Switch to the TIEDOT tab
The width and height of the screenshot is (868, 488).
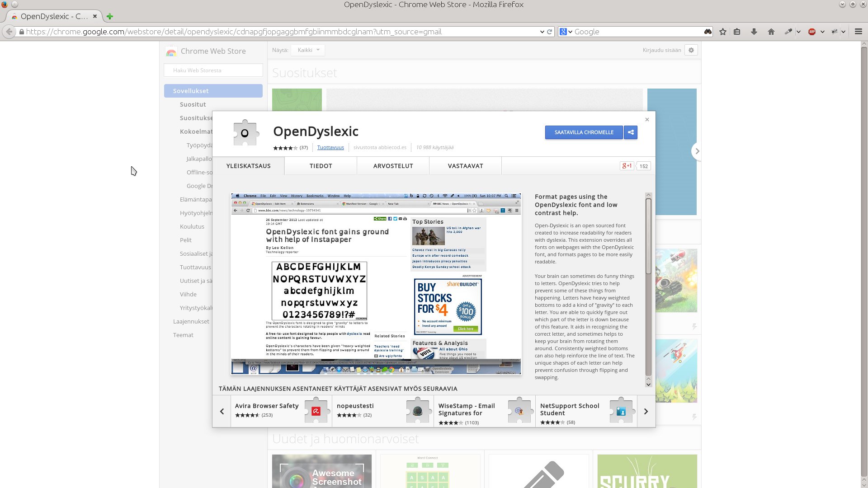(321, 166)
